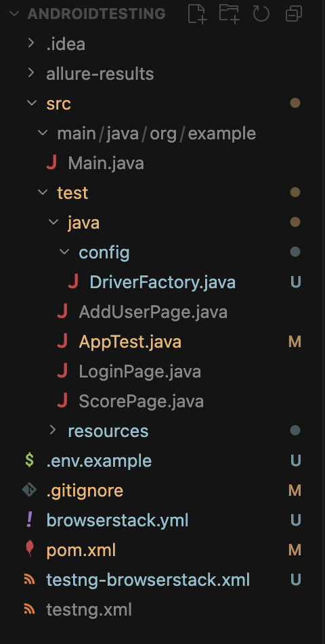Expand the resources folder chevron
325x644 pixels.
click(x=52, y=430)
